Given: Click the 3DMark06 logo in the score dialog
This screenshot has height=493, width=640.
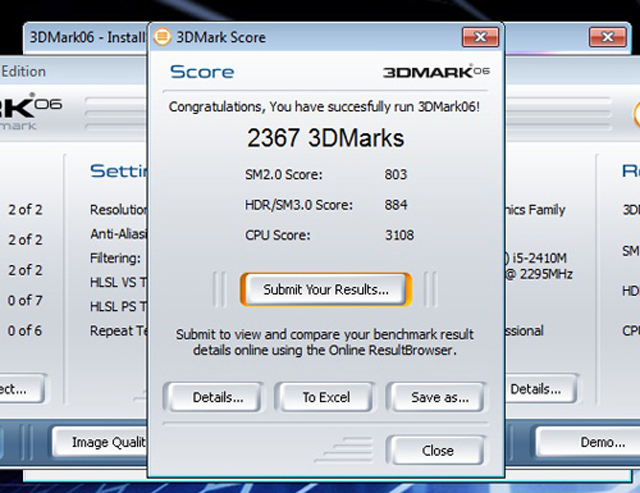Looking at the screenshot, I should [436, 71].
